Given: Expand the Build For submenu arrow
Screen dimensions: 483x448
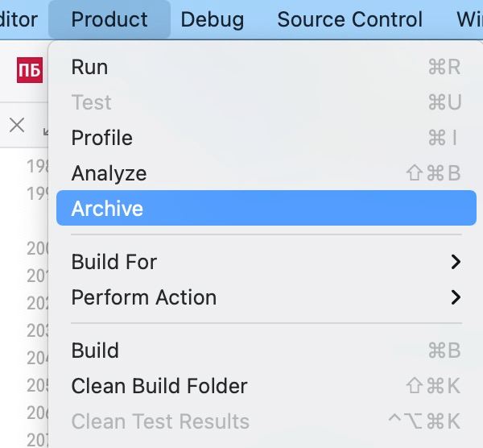Looking at the screenshot, I should click(456, 262).
